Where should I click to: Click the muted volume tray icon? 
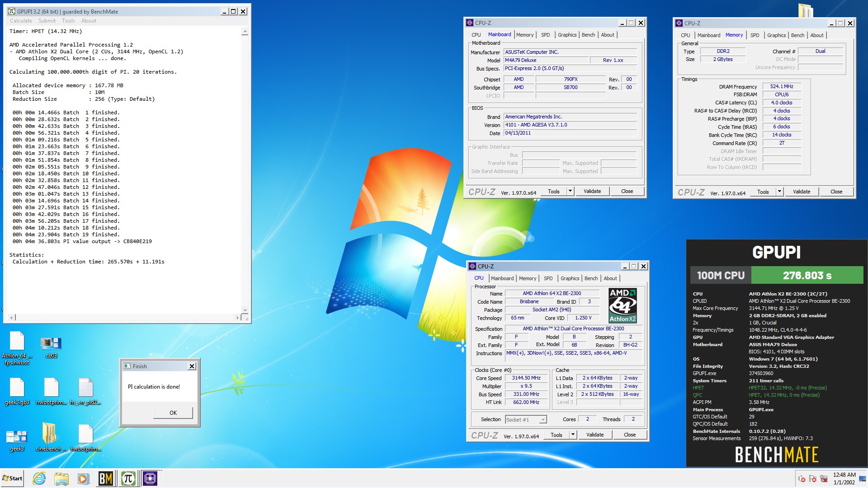[x=802, y=479]
